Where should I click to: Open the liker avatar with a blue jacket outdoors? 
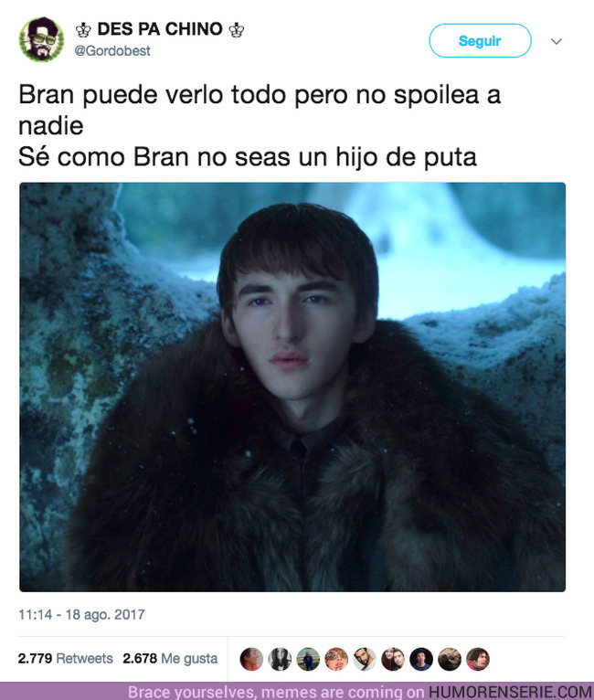[308, 659]
